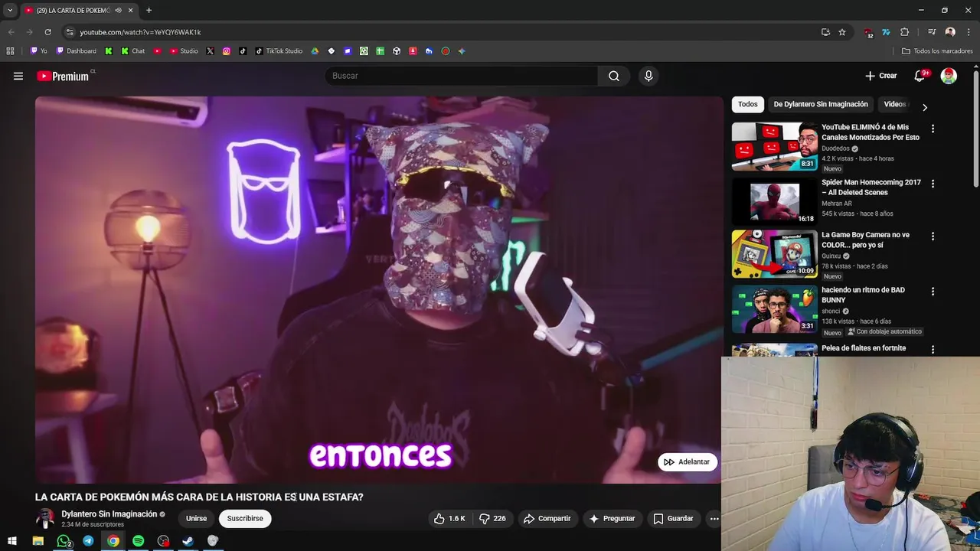Open Pelea de flaites en fortnite title
980x551 pixels.
click(x=864, y=348)
